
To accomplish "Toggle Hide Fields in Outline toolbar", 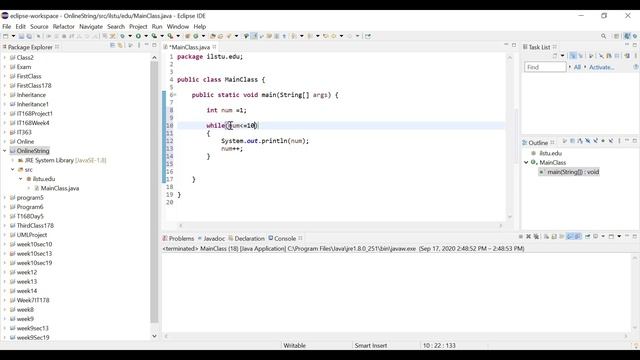I will point(587,141).
